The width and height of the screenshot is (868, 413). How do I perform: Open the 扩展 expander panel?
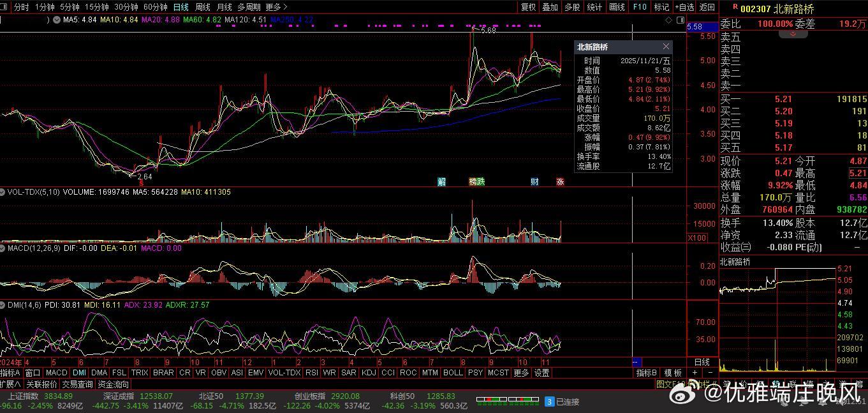[x=11, y=384]
